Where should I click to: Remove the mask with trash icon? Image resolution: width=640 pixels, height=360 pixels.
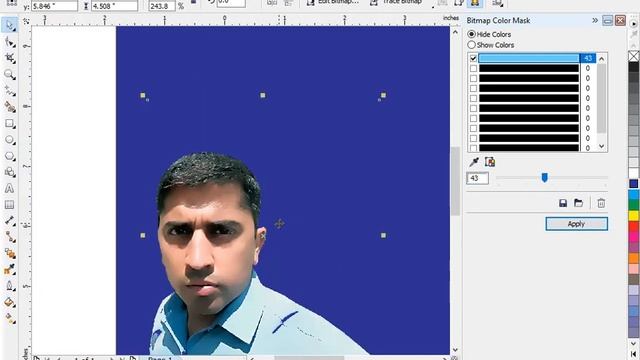(601, 203)
